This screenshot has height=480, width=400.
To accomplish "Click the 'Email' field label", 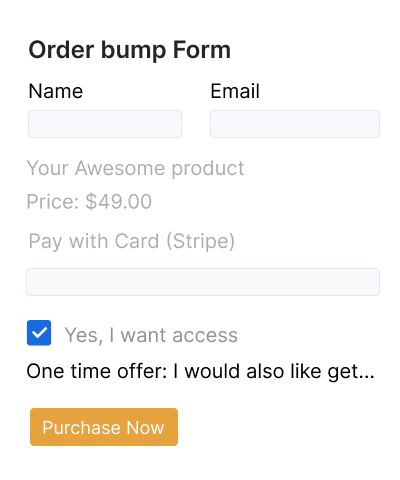I will [235, 91].
